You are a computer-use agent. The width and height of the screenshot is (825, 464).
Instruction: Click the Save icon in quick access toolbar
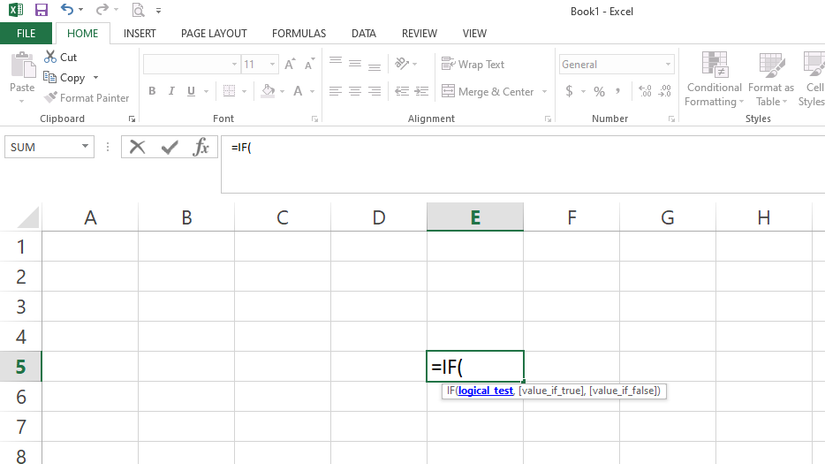click(41, 11)
